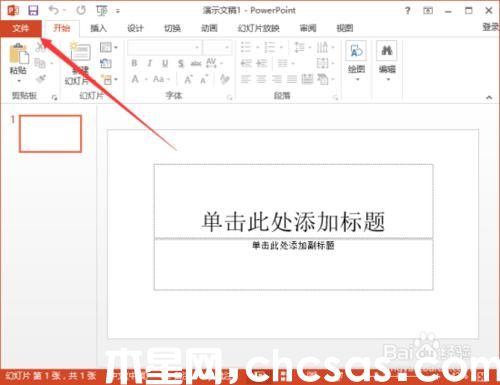Open Font group dialog launcher
The height and width of the screenshot is (385, 500).
point(230,97)
